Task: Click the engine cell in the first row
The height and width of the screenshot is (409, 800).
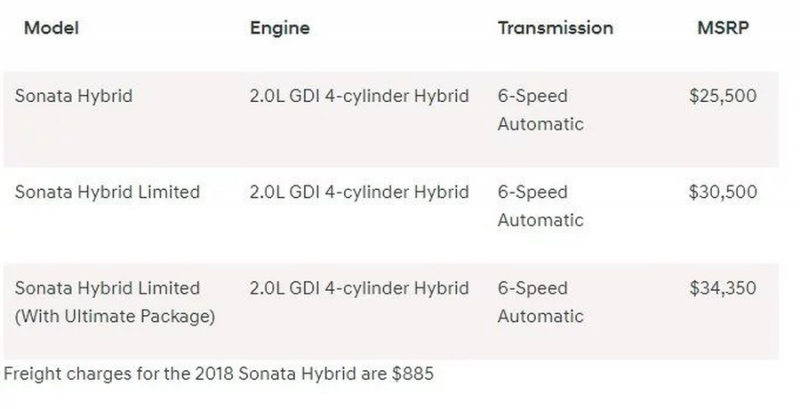Action: [x=359, y=97]
